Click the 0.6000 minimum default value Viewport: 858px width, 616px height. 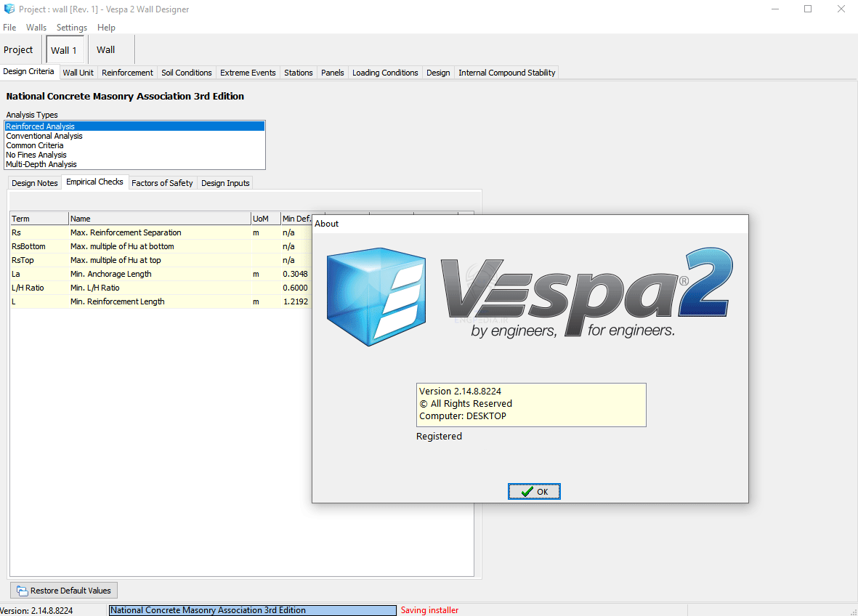click(296, 288)
